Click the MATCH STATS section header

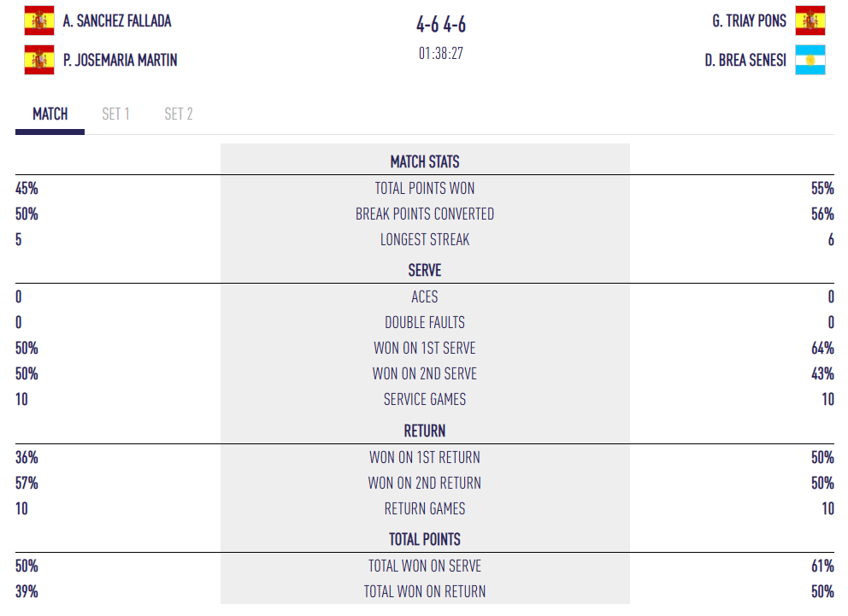pyautogui.click(x=425, y=161)
